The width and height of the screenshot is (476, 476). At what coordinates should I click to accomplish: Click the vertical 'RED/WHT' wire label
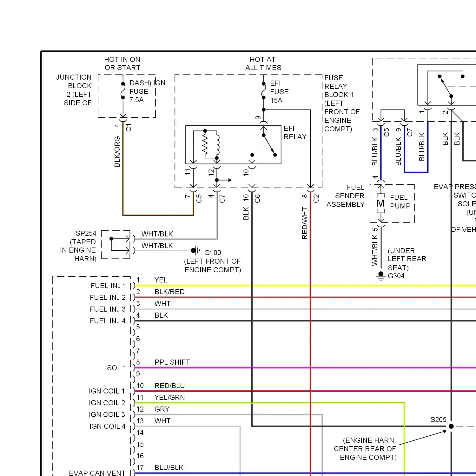coord(305,223)
